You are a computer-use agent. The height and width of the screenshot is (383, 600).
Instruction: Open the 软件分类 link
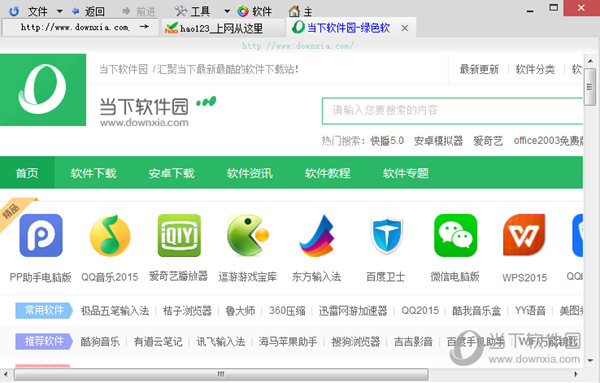pyautogui.click(x=535, y=69)
